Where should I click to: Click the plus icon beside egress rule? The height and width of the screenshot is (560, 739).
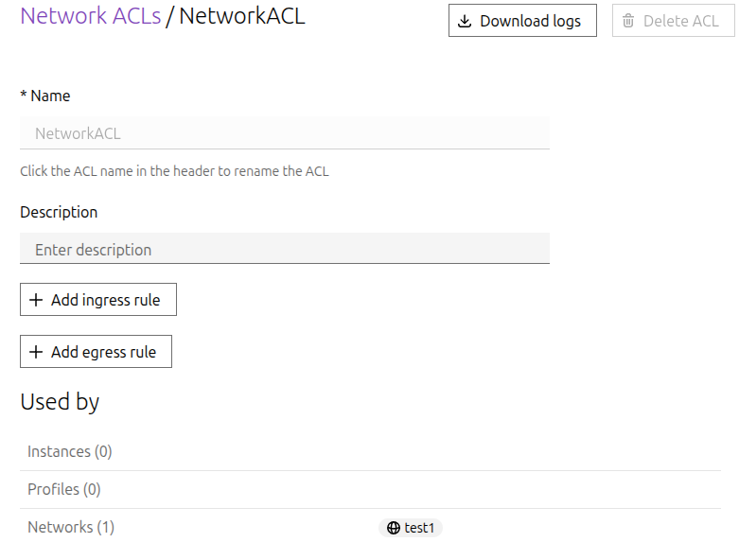click(36, 352)
